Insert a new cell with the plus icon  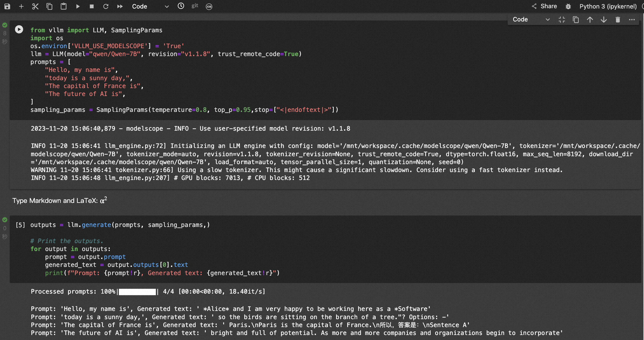21,6
